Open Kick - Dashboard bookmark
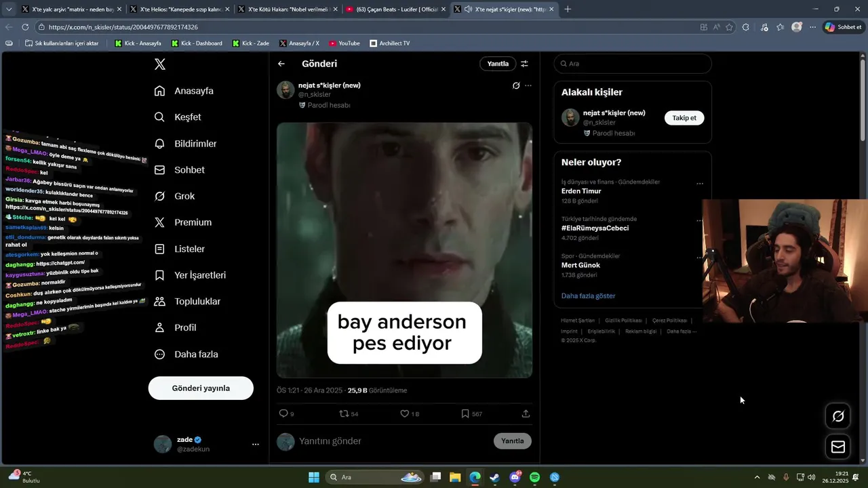 pyautogui.click(x=197, y=43)
